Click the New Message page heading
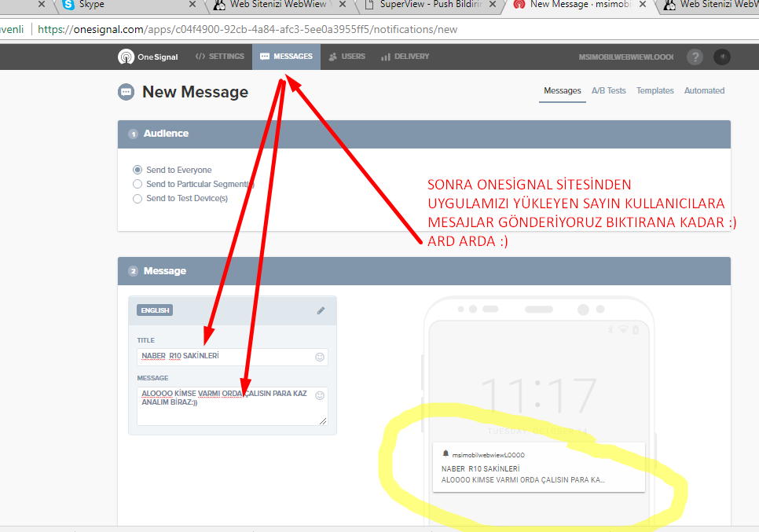The image size is (759, 532). (x=195, y=92)
